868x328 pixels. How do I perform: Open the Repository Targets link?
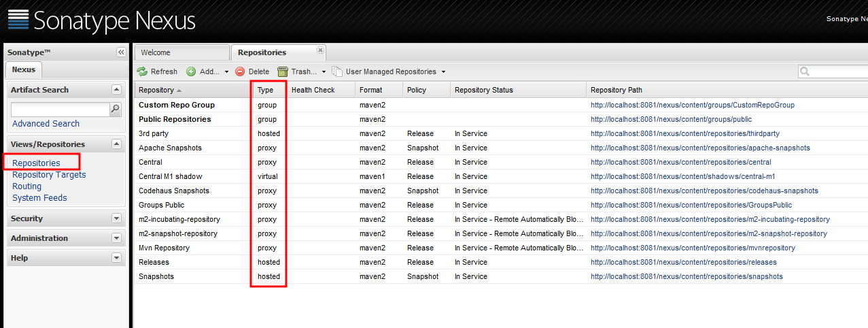[49, 174]
